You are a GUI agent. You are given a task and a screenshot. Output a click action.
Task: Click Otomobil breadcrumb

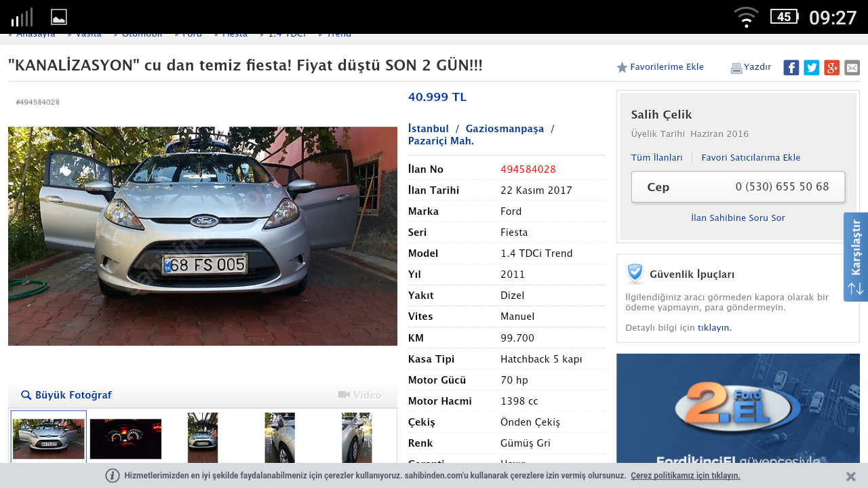pyautogui.click(x=142, y=35)
